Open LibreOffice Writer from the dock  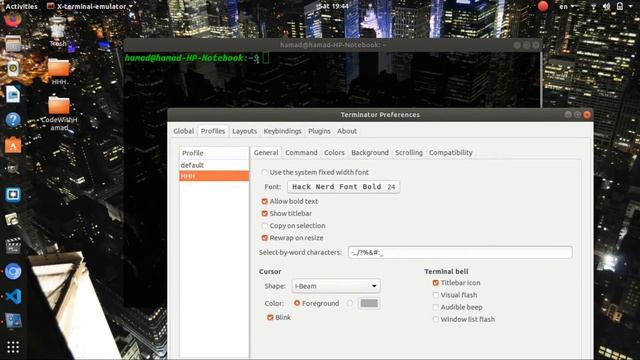tap(13, 94)
